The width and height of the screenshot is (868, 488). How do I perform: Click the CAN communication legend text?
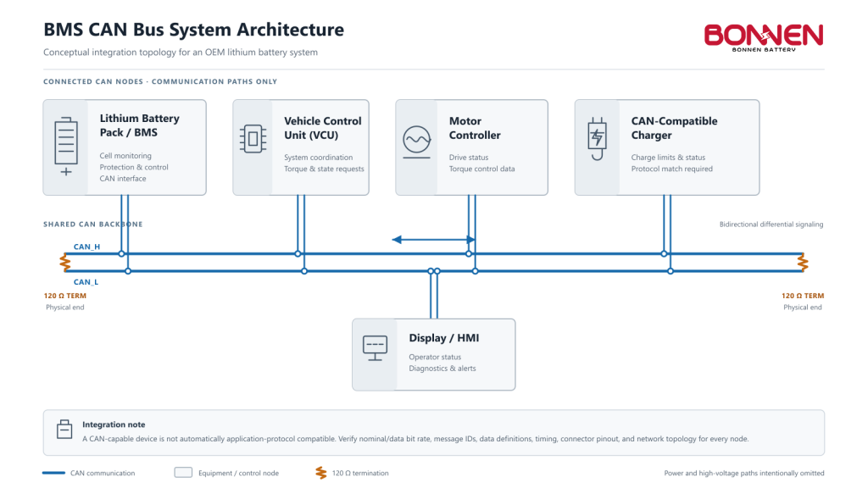(103, 473)
